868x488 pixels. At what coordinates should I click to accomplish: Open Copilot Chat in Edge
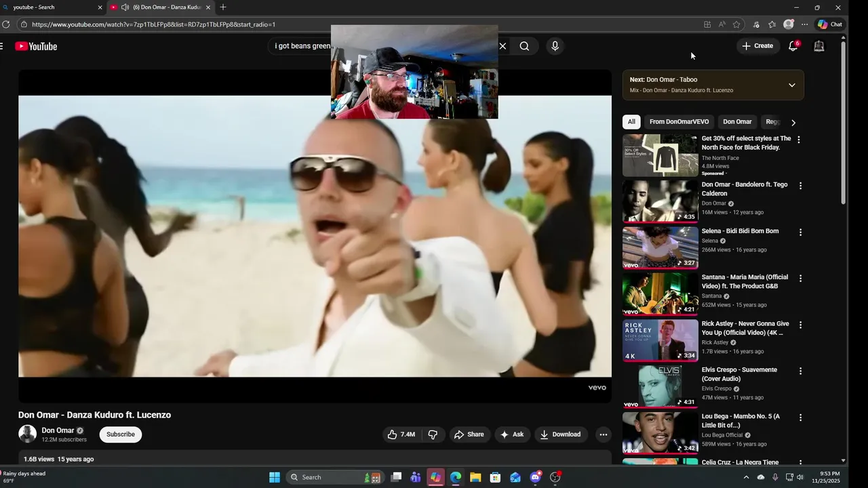coord(830,24)
